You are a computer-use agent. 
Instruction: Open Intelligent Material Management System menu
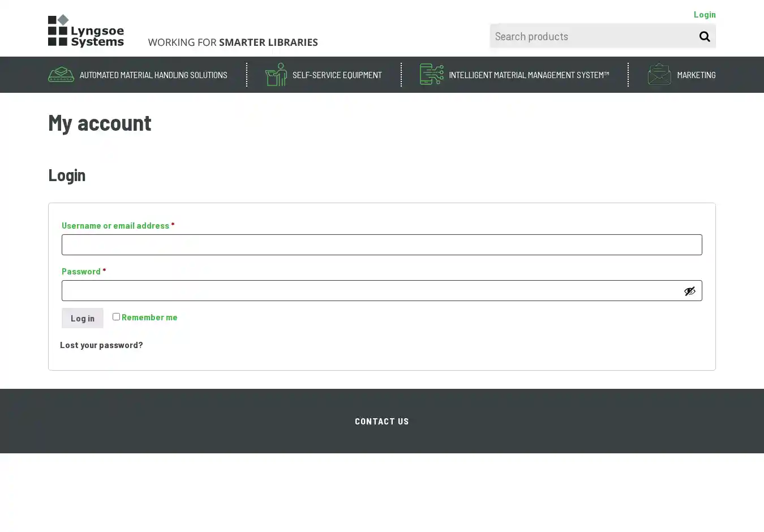(529, 75)
